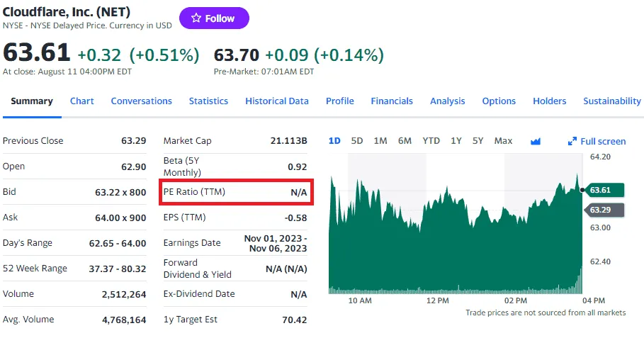Switch to the Conversations tab
The image size is (644, 338).
(x=141, y=101)
